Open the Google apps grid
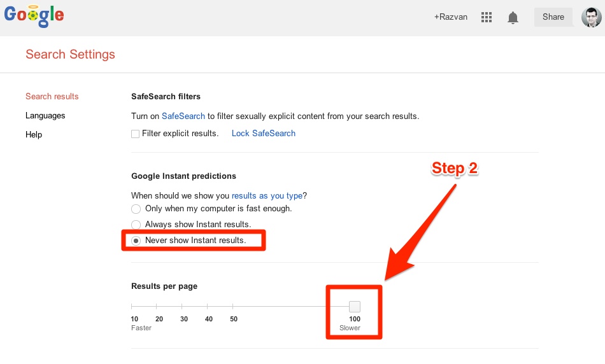 click(x=486, y=17)
